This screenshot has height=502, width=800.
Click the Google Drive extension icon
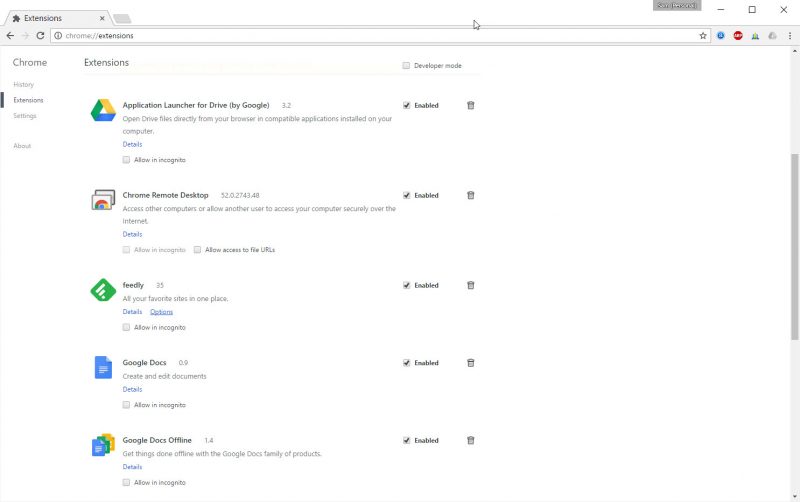(103, 110)
